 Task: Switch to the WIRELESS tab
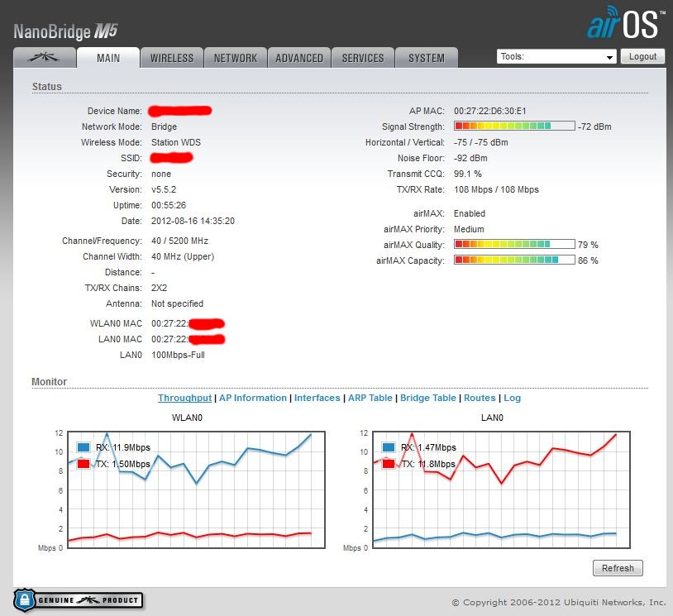[172, 58]
